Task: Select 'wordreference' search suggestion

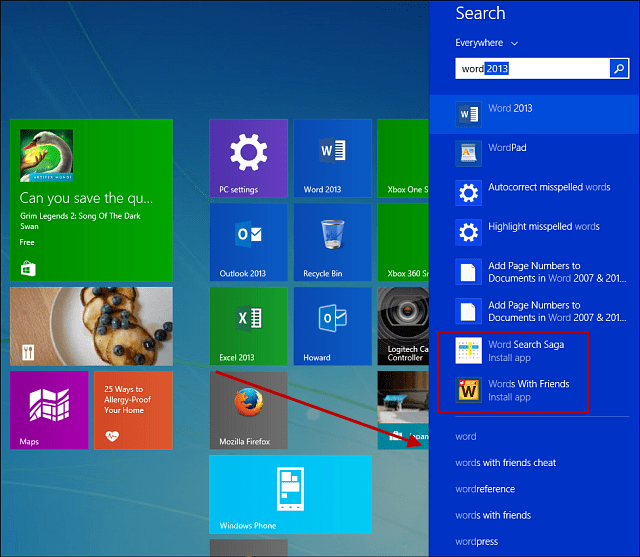Action: coord(485,489)
